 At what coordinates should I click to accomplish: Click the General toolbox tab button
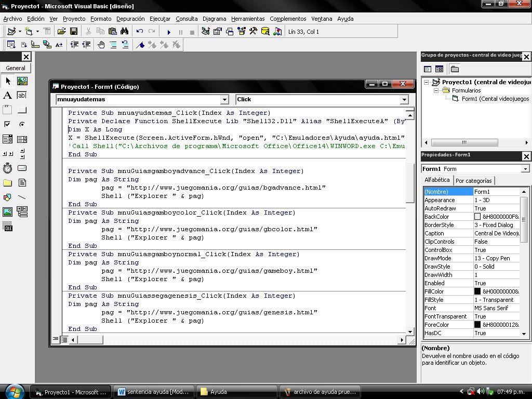coord(16,68)
